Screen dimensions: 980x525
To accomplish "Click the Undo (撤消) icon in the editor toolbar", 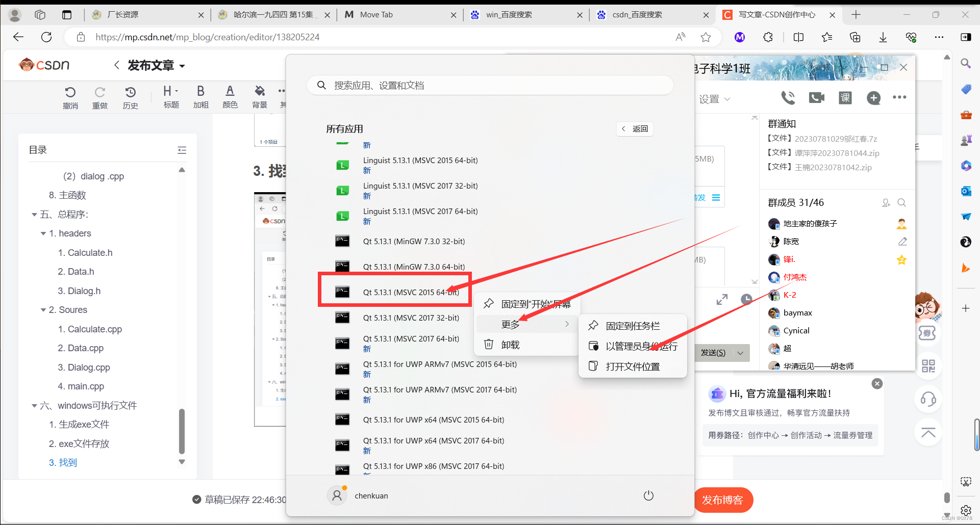I will (70, 92).
